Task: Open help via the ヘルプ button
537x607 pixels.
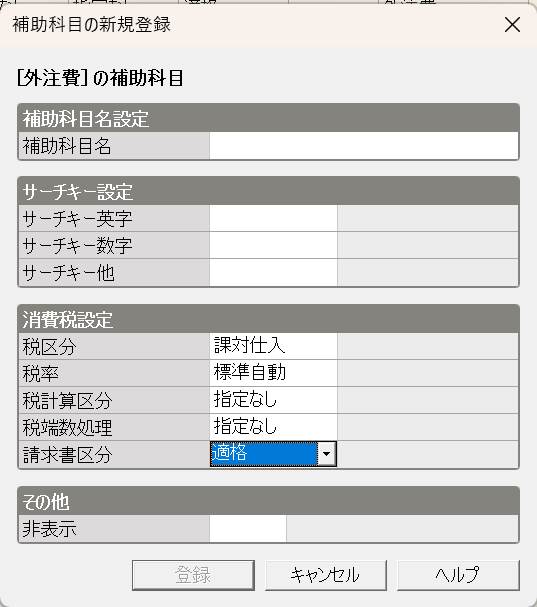Action: click(458, 575)
